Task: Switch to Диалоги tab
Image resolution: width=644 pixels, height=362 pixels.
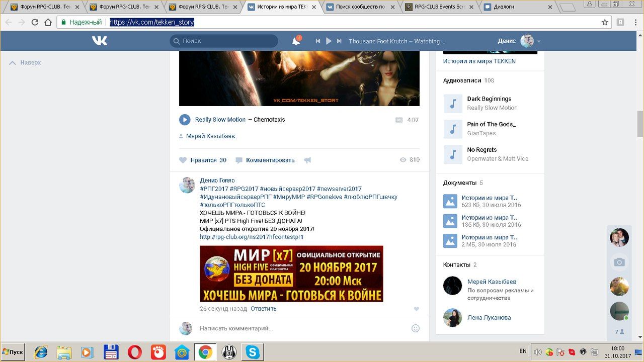Action: pos(518,7)
